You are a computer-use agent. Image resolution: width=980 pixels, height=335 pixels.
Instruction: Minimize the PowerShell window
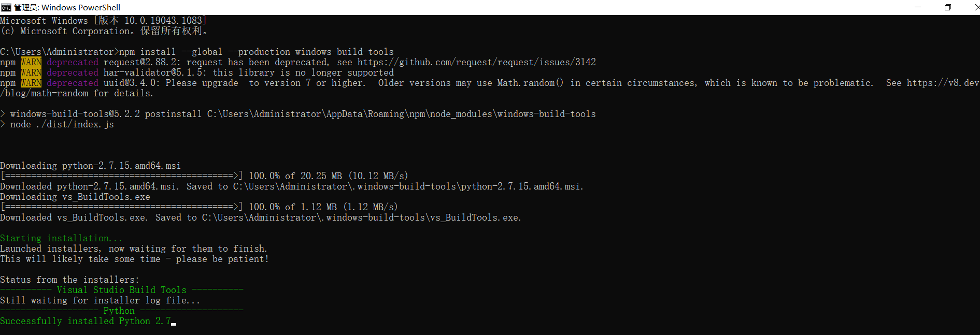tap(918, 7)
